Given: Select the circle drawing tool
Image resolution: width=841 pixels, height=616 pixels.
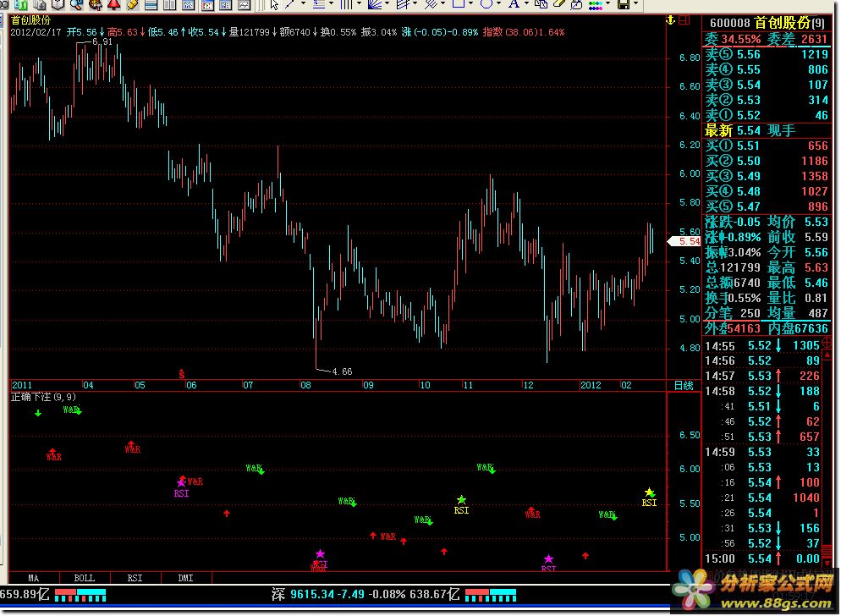Looking at the screenshot, I should [486, 3].
